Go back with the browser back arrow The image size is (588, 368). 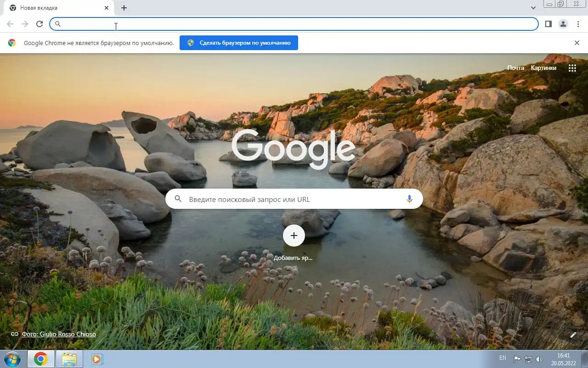(10, 24)
